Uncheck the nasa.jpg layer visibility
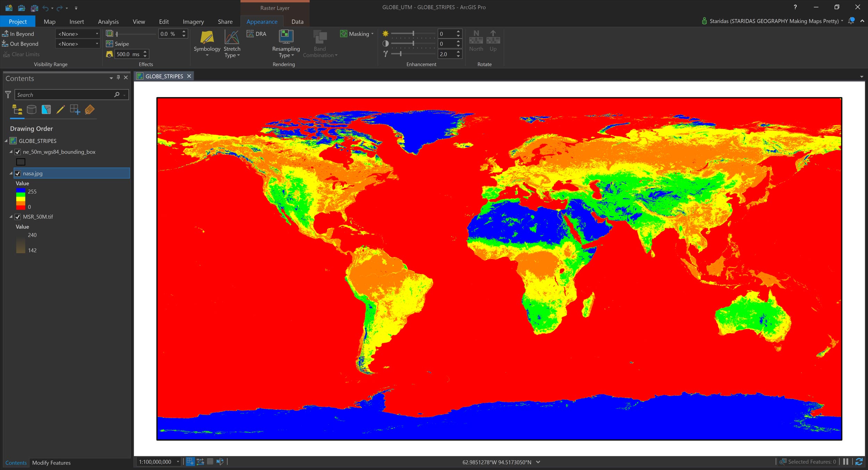Screen dimensions: 868x470 pos(18,174)
